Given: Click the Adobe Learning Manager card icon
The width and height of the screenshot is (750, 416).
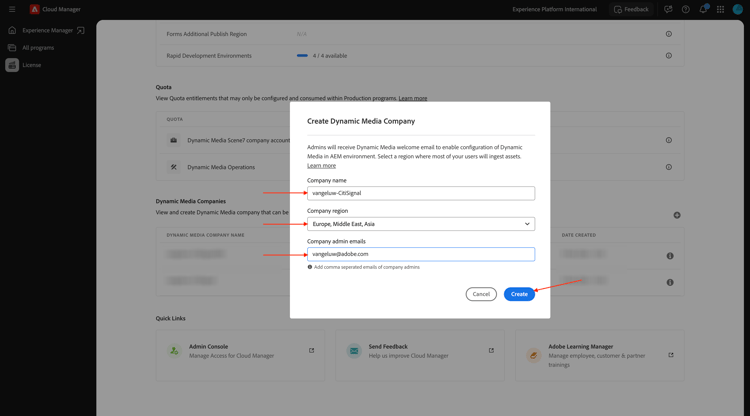Looking at the screenshot, I should (533, 355).
